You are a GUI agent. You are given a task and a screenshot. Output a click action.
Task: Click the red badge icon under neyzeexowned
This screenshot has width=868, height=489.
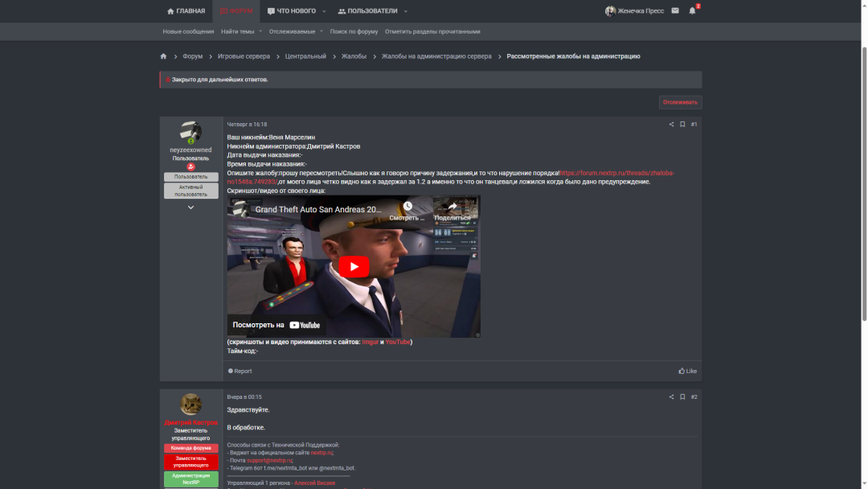coord(190,166)
